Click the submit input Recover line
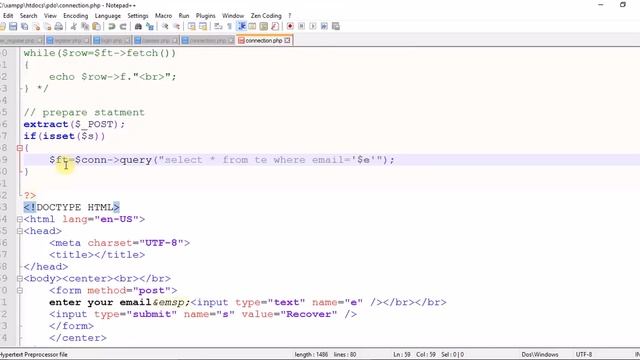 [203, 314]
